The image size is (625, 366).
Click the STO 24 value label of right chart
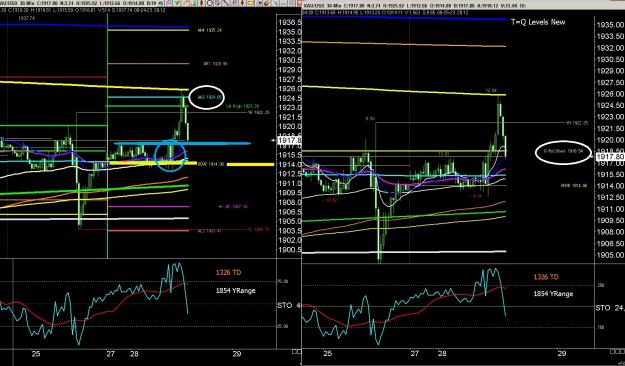coord(610,308)
